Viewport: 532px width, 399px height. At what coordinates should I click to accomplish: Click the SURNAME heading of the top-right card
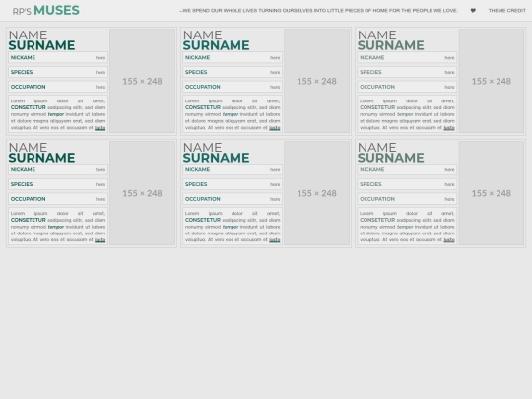coord(390,45)
